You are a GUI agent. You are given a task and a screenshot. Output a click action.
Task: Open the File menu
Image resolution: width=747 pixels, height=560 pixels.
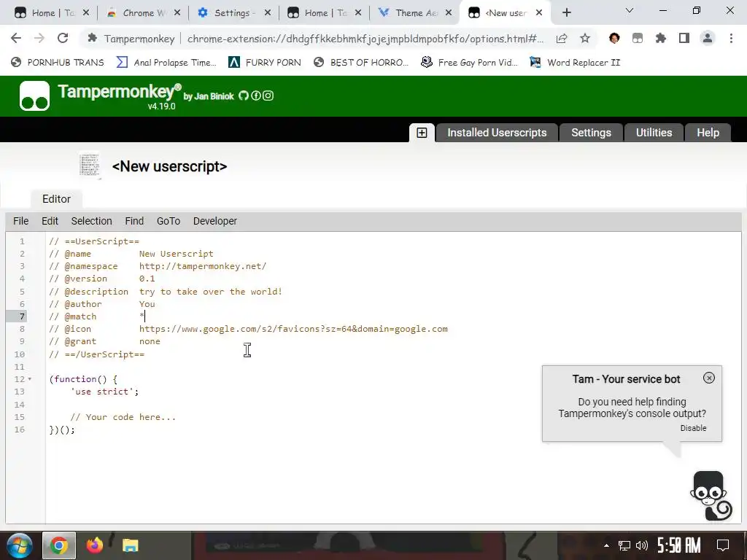(x=21, y=221)
